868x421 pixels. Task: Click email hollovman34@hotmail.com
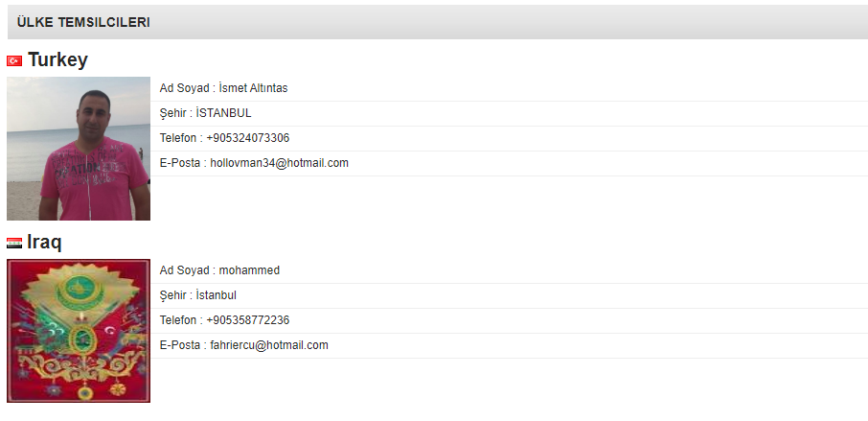(279, 163)
